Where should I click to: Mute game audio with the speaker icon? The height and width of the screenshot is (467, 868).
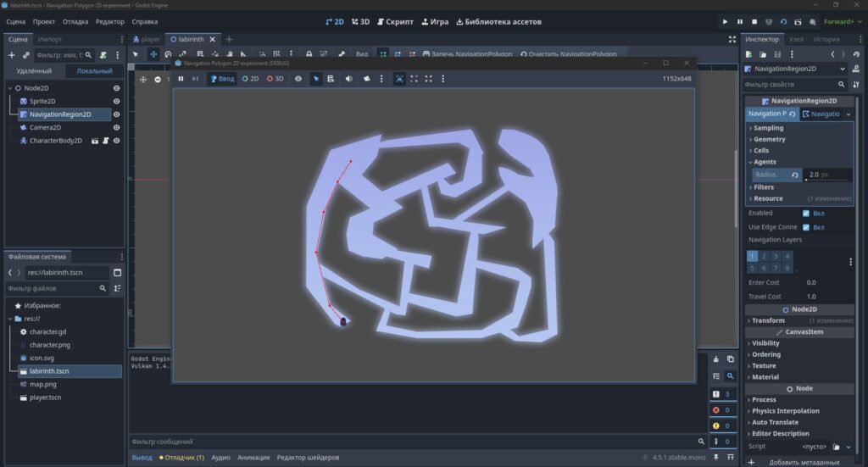(348, 79)
